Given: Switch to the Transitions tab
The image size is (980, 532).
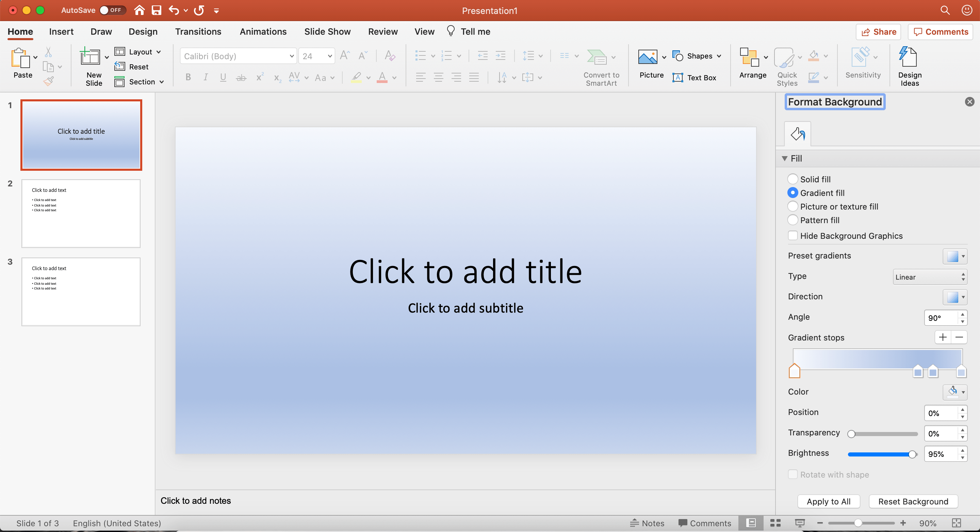Looking at the screenshot, I should click(x=198, y=32).
